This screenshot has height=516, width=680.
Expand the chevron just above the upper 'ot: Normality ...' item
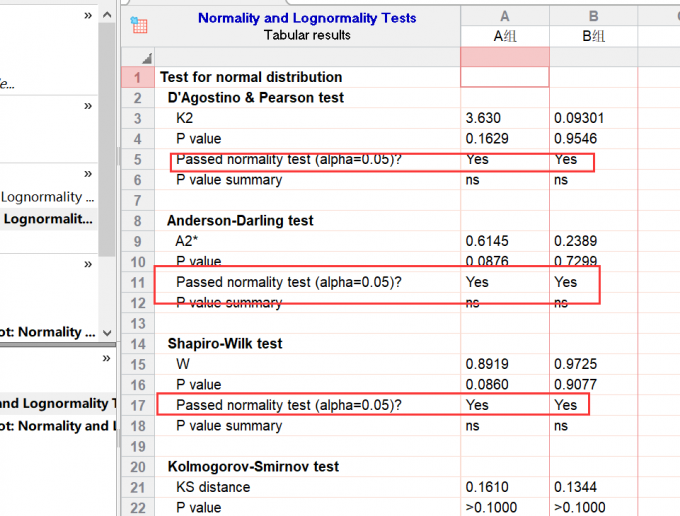click(x=88, y=264)
